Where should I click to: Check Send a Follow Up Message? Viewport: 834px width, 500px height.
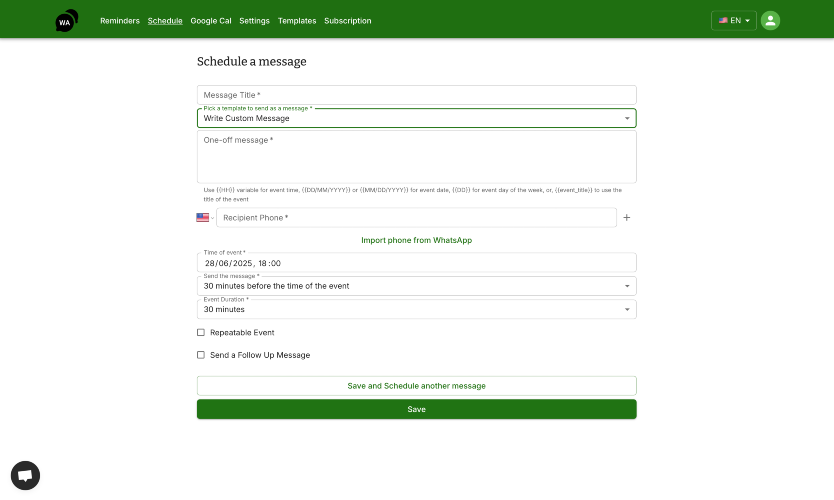click(x=201, y=355)
